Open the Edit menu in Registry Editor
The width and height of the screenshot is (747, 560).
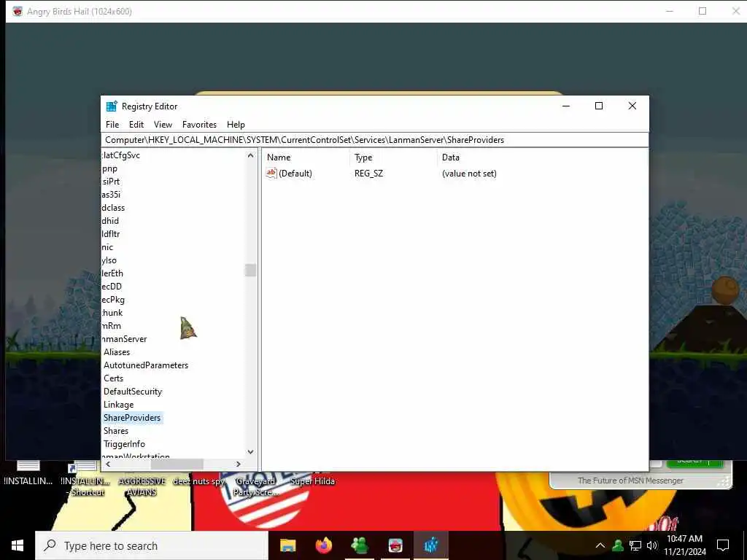[136, 124]
